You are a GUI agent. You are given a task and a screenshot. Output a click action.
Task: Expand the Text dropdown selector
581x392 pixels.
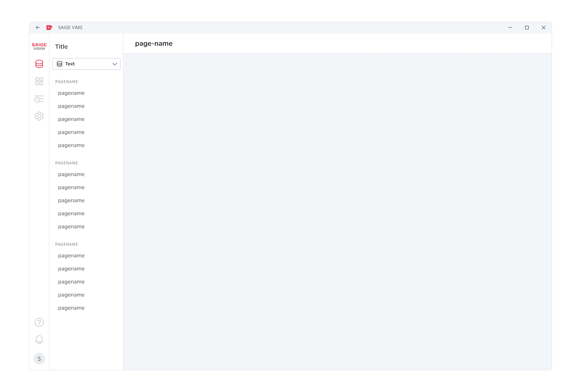[86, 64]
